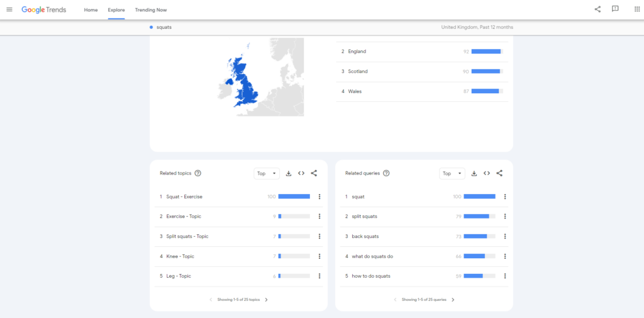Screen dimensions: 644x318
Task: Go to previous page of related topics
Action: pos(211,300)
